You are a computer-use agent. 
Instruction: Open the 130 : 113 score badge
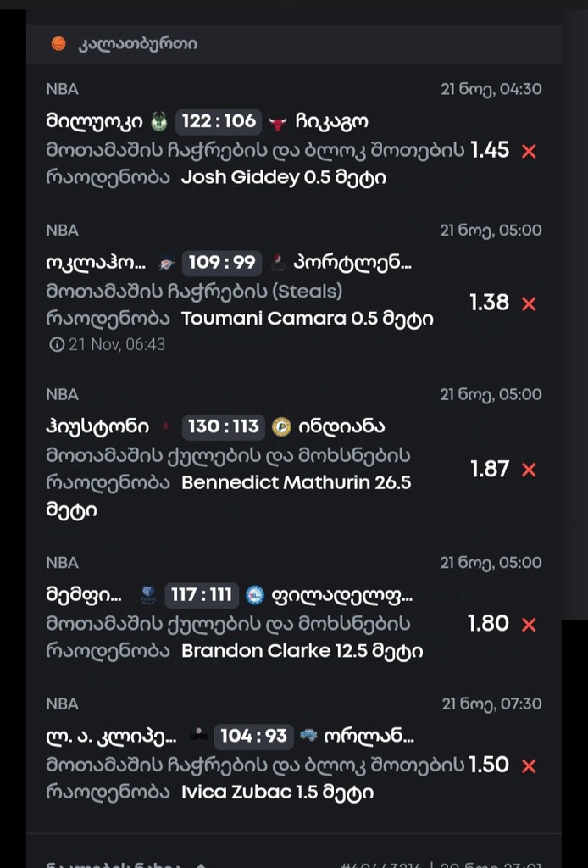tap(224, 427)
